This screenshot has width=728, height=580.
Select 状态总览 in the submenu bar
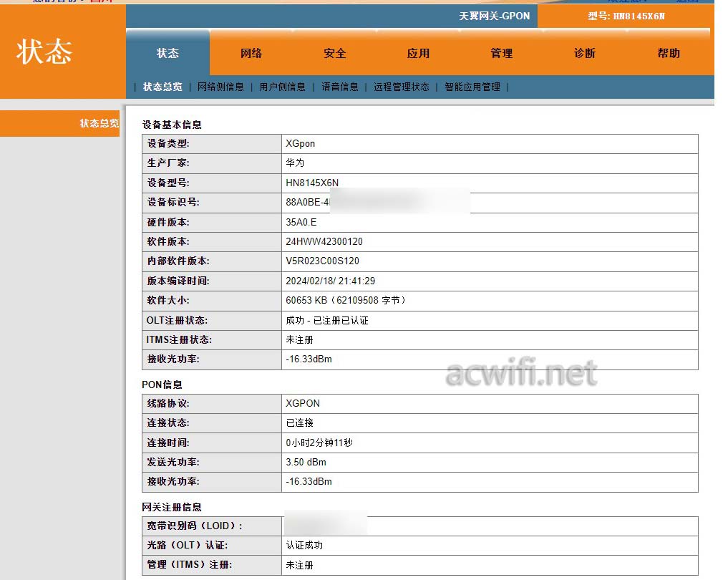(x=162, y=87)
